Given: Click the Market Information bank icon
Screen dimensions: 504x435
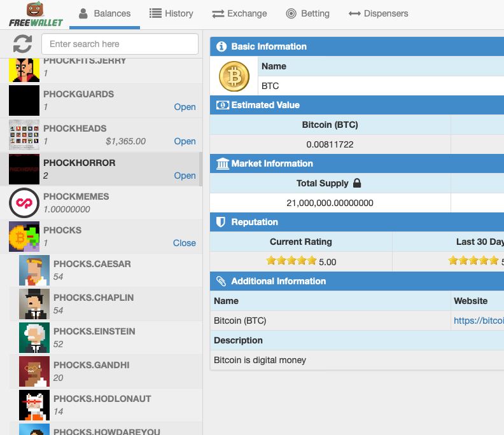Looking at the screenshot, I should pyautogui.click(x=223, y=163).
